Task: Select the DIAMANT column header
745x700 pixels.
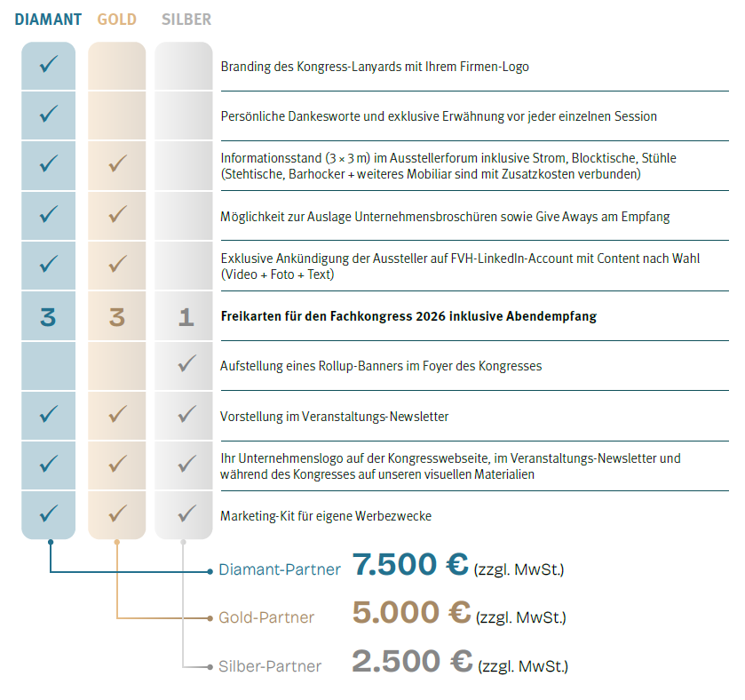Action: coord(48,20)
